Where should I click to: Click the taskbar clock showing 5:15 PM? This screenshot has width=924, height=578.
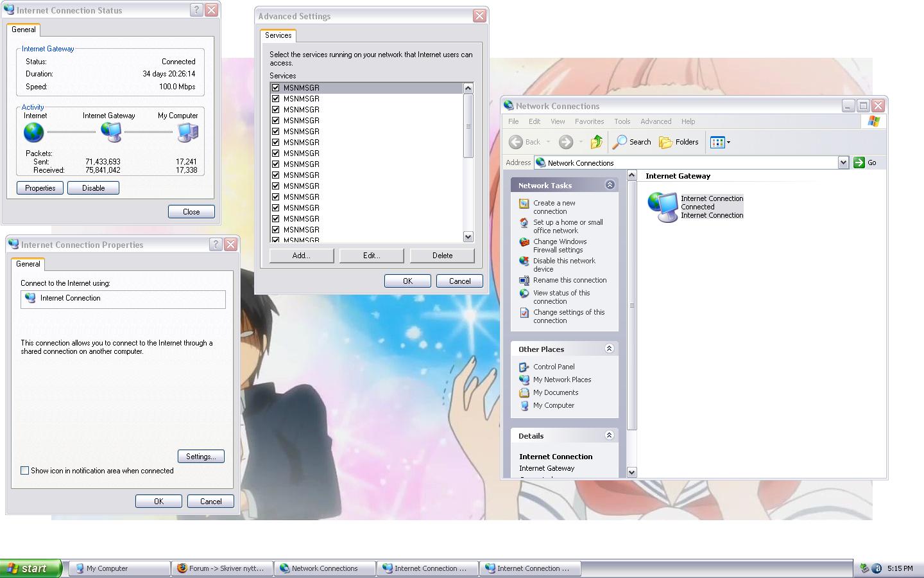tap(900, 568)
